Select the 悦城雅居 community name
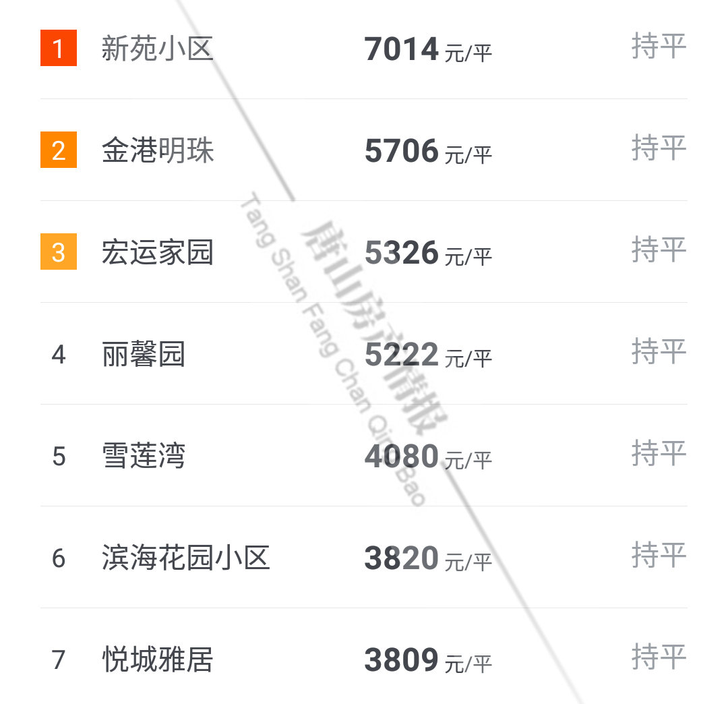728x704 pixels. [x=158, y=659]
